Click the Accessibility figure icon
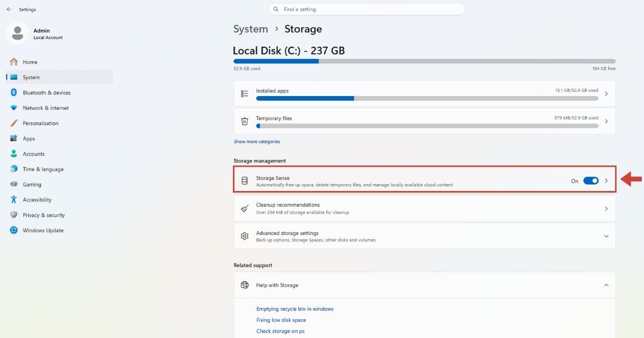 pyautogui.click(x=13, y=200)
